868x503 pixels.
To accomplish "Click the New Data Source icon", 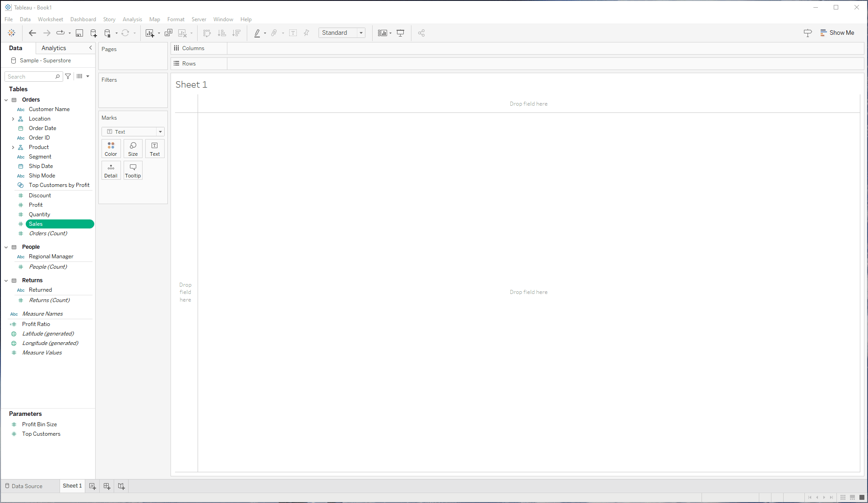I will coord(93,33).
